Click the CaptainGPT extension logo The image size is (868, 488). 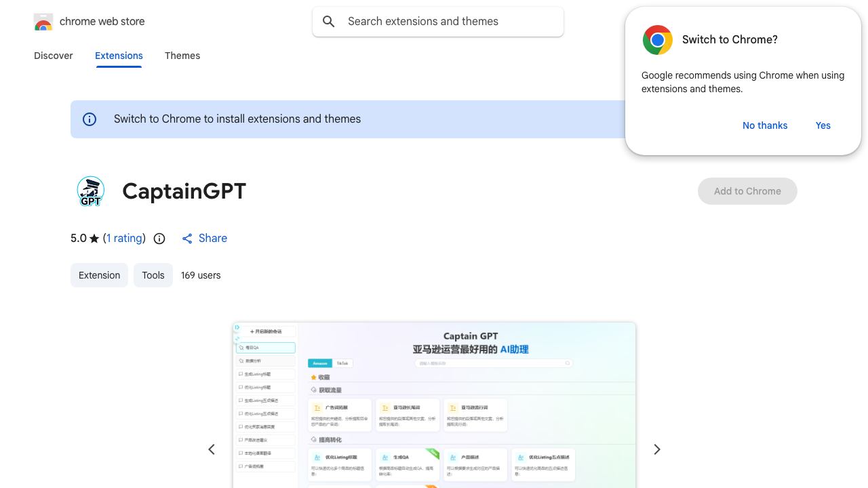tap(91, 191)
